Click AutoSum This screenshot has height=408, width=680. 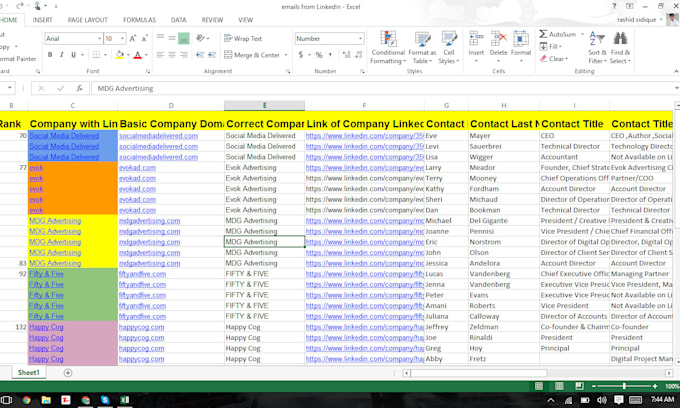[x=558, y=34]
